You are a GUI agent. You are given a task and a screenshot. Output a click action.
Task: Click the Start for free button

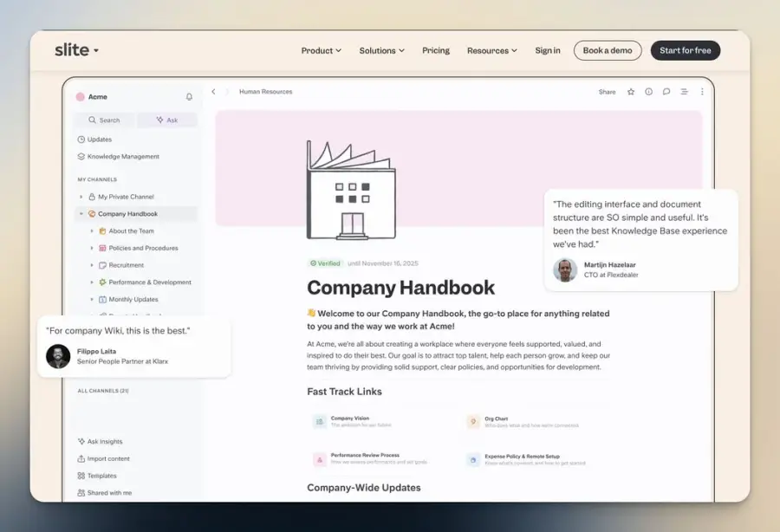(686, 50)
